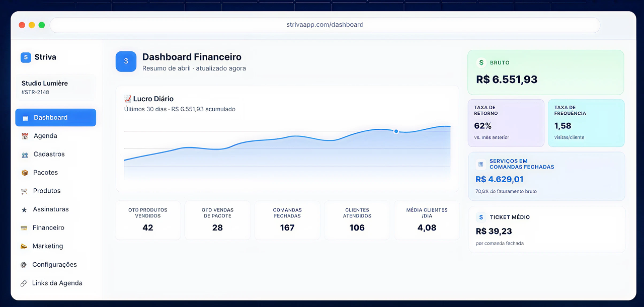Click "Resumo de abril · atualizado agora" subtitle
The height and width of the screenshot is (307, 644).
click(x=194, y=68)
